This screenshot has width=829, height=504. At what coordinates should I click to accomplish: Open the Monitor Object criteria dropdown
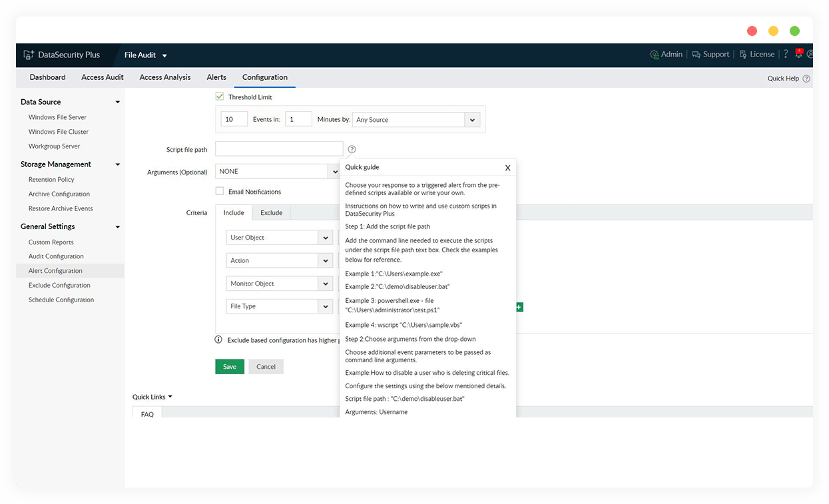[280, 284]
